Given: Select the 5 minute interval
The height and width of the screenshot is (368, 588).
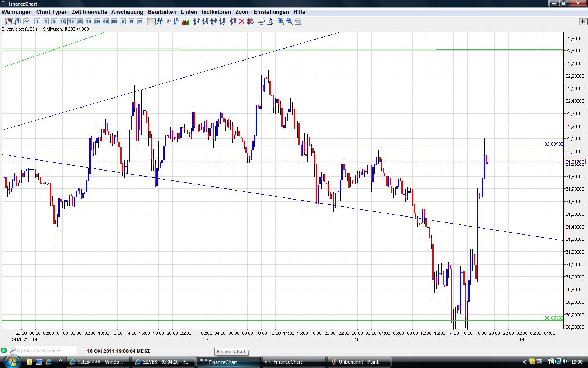Looking at the screenshot, I should (x=54, y=21).
